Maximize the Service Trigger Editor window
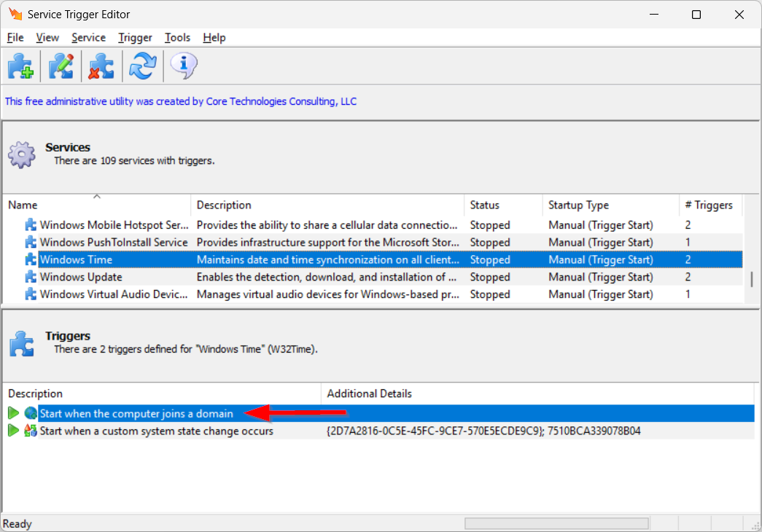Viewport: 762px width, 532px height. 696,15
